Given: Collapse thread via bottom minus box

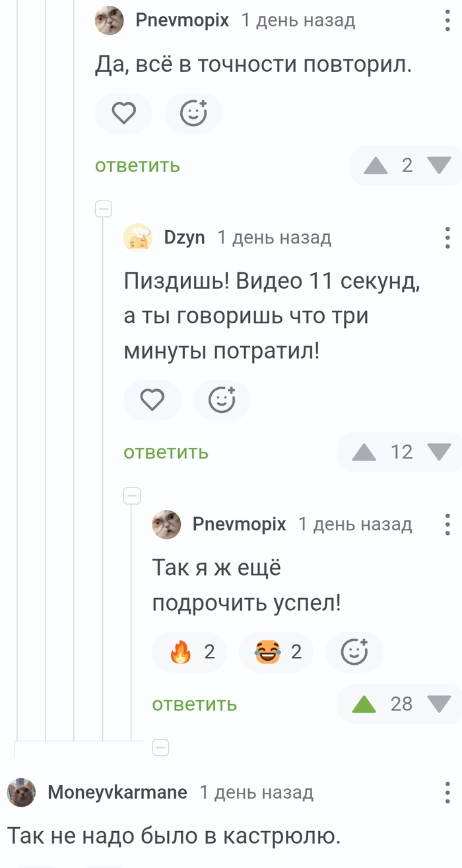Looking at the screenshot, I should click(x=160, y=747).
